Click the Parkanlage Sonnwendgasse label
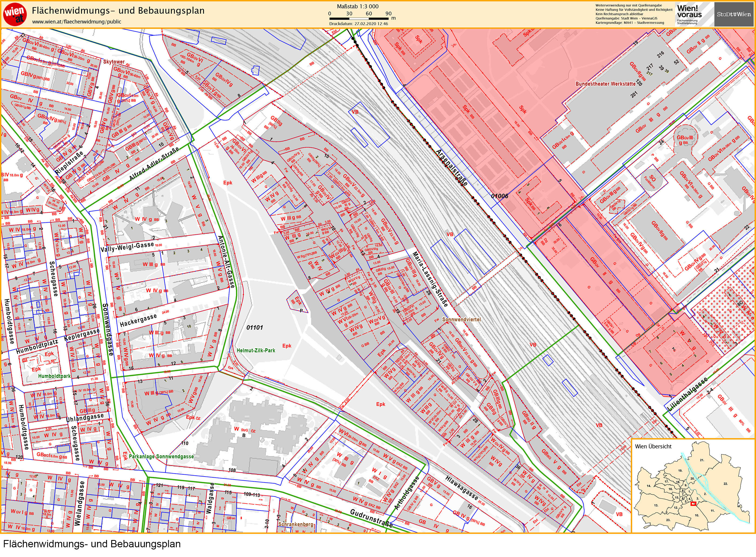The image size is (756, 557). (x=161, y=457)
